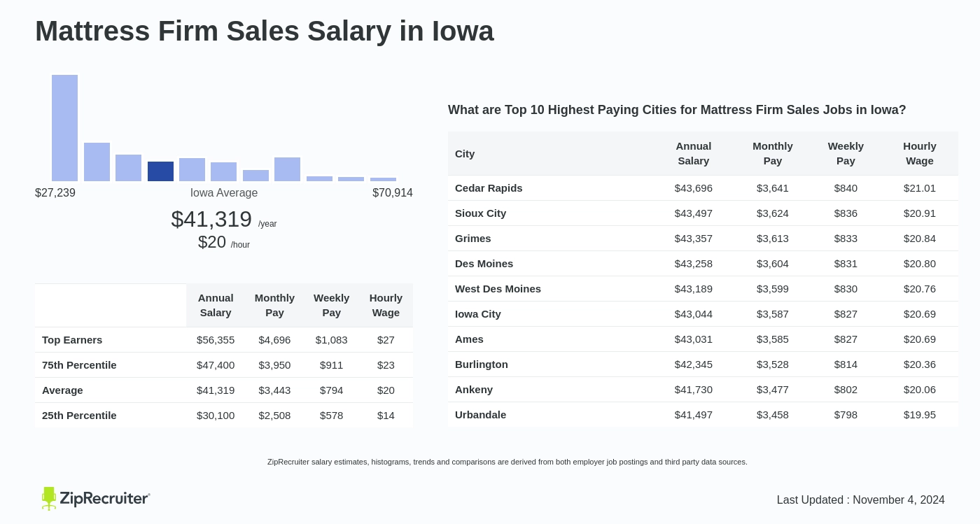Click the Sioux City city name
Viewport: 980px width, 524px height.
(x=480, y=213)
